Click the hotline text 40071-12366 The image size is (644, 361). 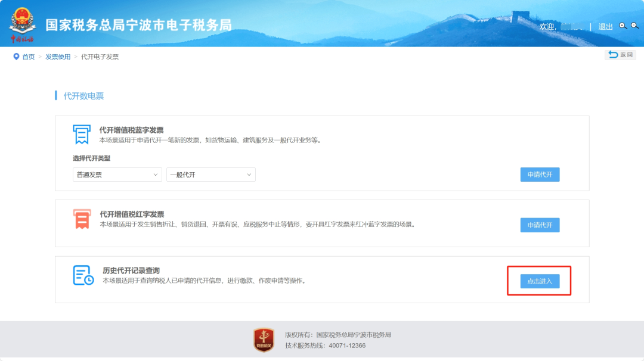tap(347, 346)
